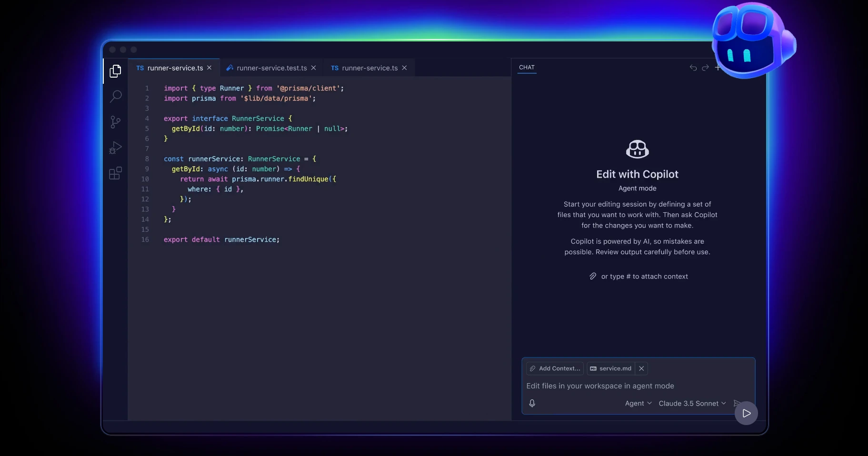This screenshot has height=456, width=868.
Task: Open the Extensions blocks icon
Action: [x=115, y=173]
